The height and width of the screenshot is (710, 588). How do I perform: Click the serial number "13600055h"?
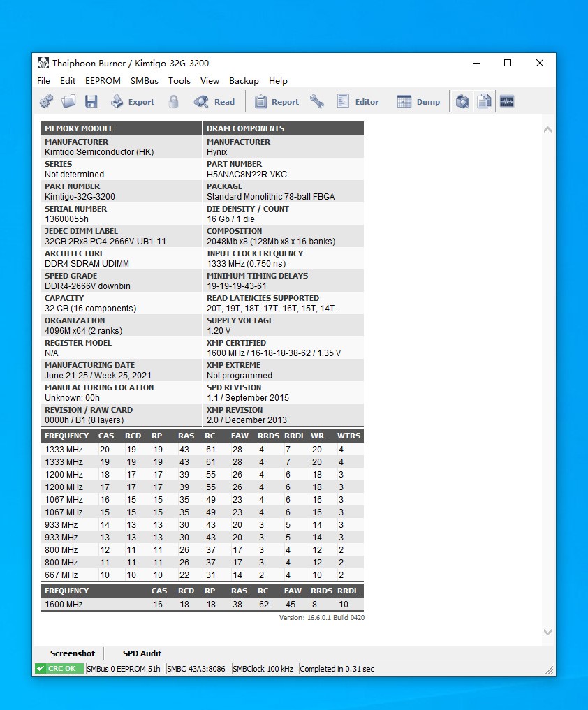[x=66, y=219]
